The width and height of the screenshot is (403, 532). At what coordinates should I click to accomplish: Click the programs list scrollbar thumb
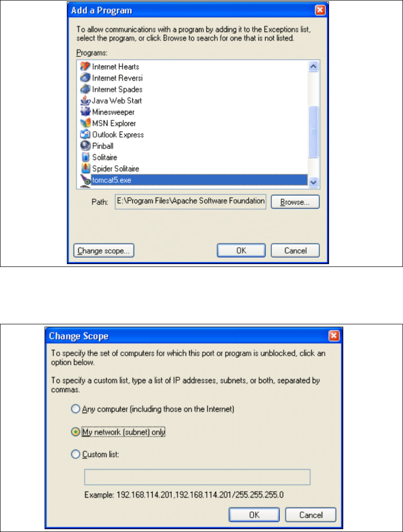click(x=313, y=132)
